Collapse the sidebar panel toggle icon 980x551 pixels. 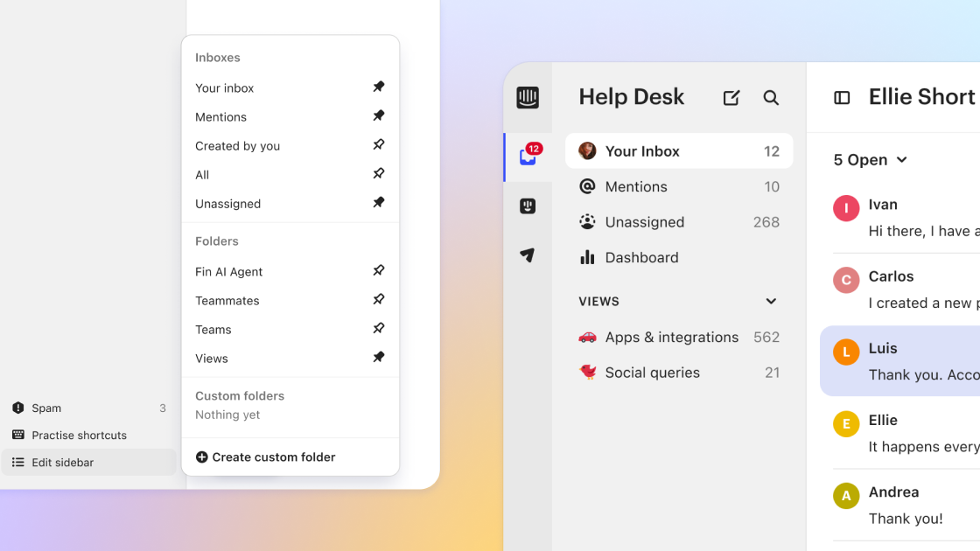click(x=842, y=98)
